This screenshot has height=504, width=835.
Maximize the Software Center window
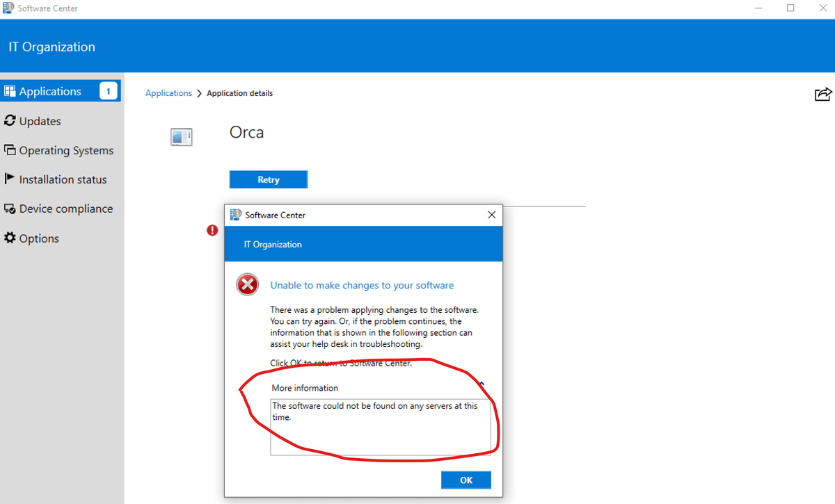(790, 8)
